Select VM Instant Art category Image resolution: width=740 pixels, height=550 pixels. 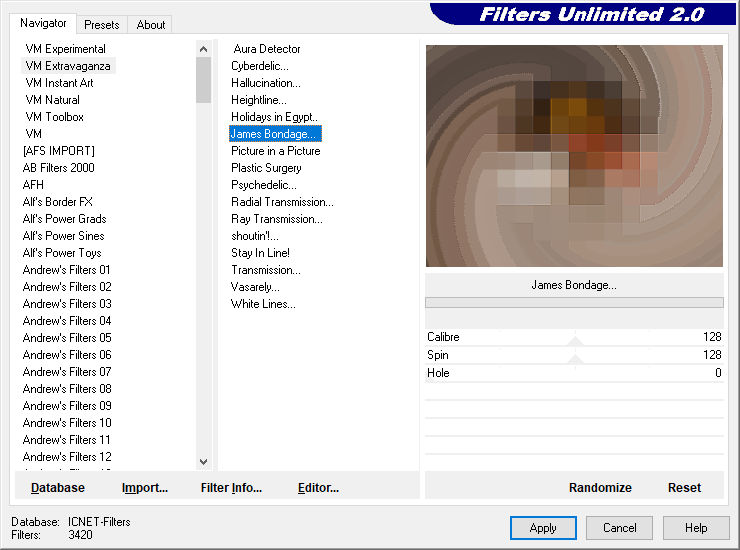(x=59, y=83)
